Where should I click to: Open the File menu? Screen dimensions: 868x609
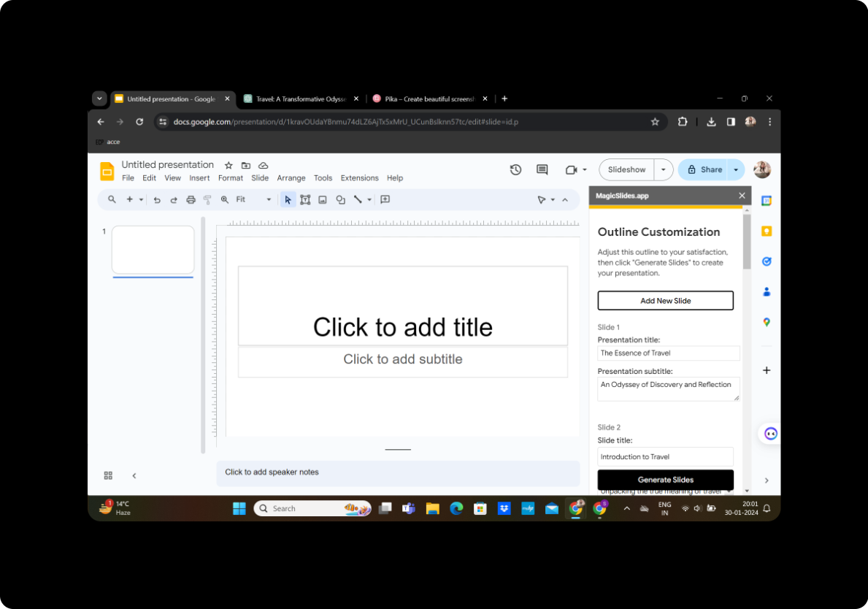(x=128, y=178)
